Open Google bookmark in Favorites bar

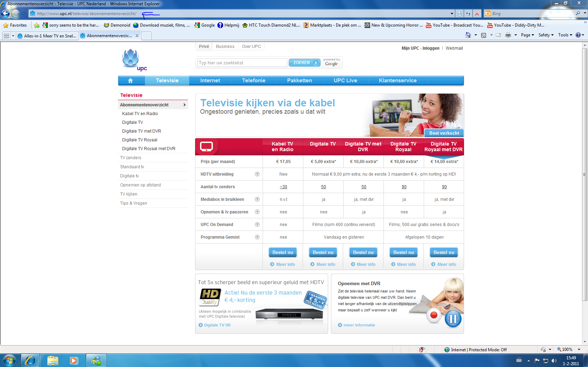coord(205,25)
